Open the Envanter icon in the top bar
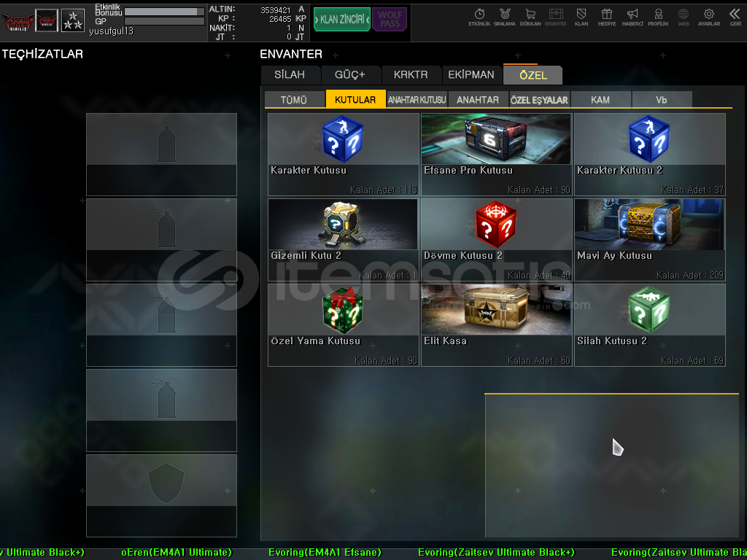This screenshot has height=560, width=747. (555, 17)
